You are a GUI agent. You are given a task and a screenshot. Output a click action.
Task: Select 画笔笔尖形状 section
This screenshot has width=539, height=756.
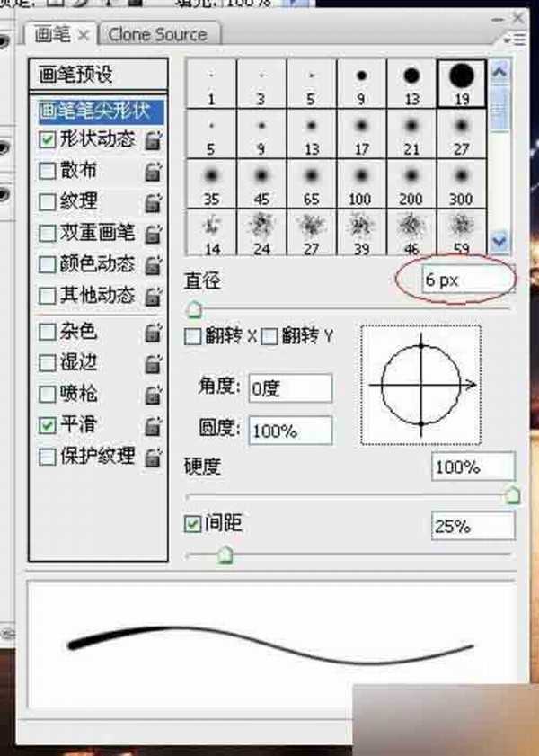101,111
